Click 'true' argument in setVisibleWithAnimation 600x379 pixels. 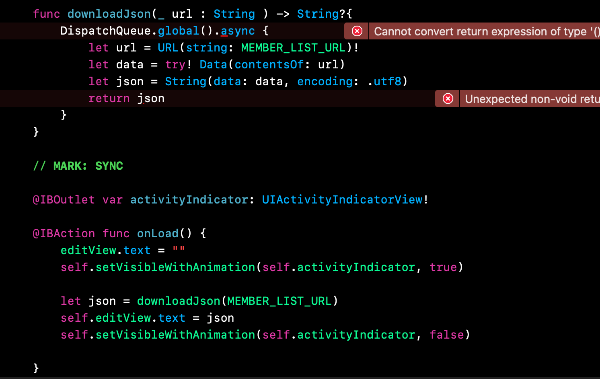coord(443,267)
